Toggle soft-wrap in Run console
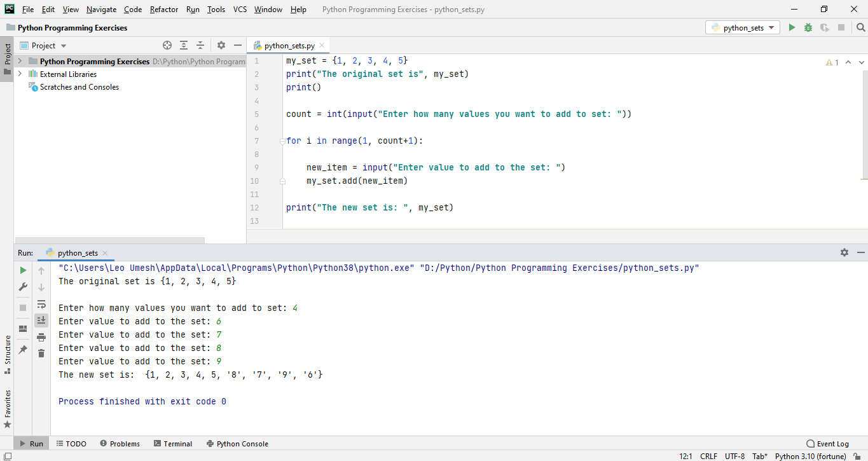 coord(41,304)
